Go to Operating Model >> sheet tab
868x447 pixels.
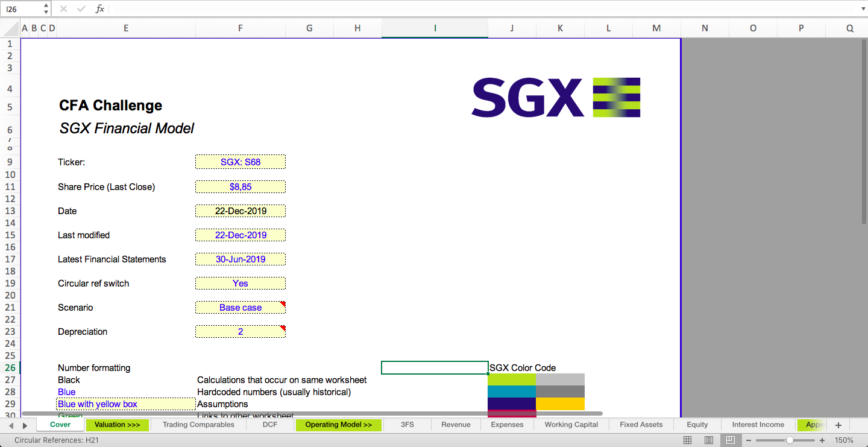click(x=339, y=425)
